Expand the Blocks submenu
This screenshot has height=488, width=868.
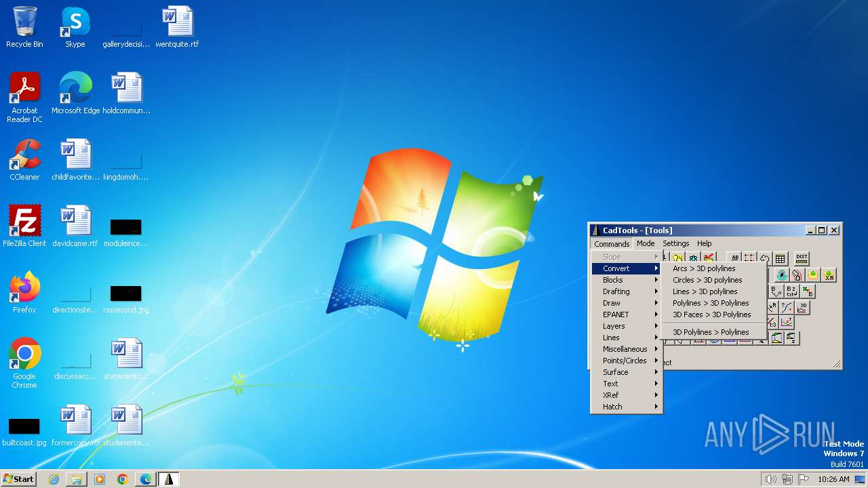[x=627, y=280]
